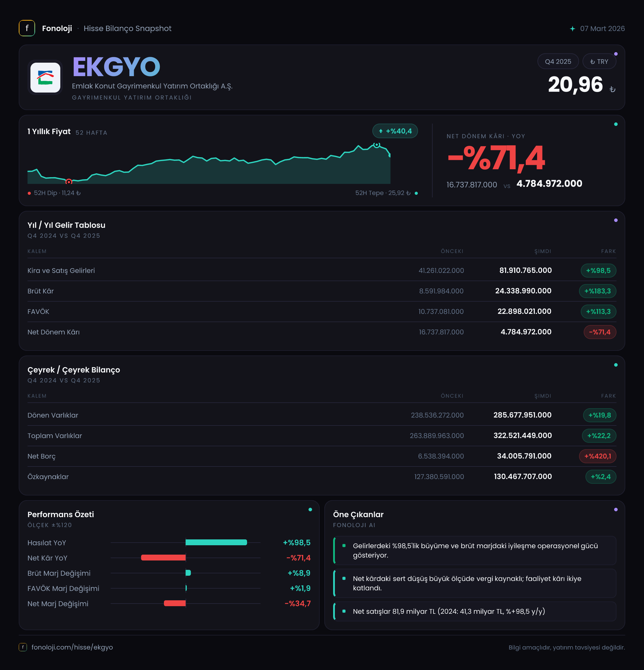Click the "Performans Özeti" heading
This screenshot has width=644, height=670.
(x=61, y=514)
